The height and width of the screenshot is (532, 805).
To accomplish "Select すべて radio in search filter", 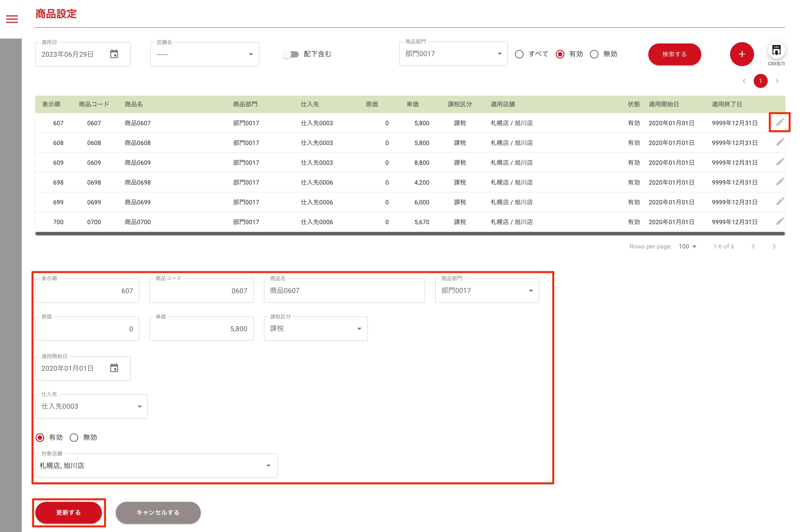I will click(519, 54).
